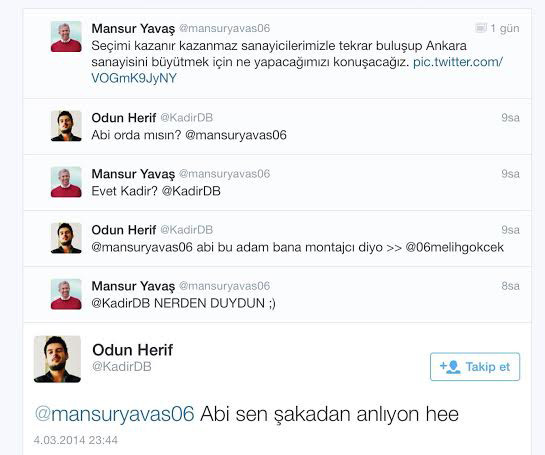This screenshot has width=545, height=455.
Task: Click follow person-plus icon in Takip et
Action: (450, 367)
